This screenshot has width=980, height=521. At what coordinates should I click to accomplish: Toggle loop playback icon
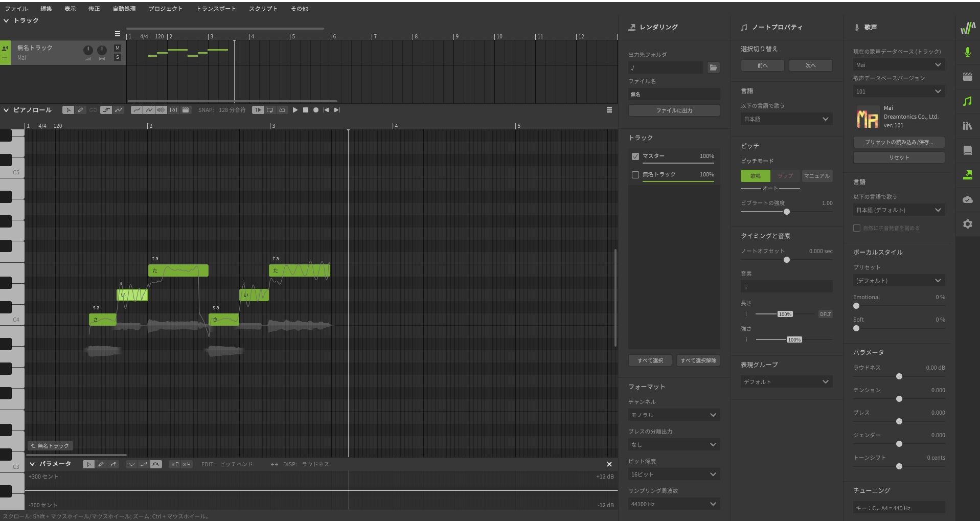270,110
